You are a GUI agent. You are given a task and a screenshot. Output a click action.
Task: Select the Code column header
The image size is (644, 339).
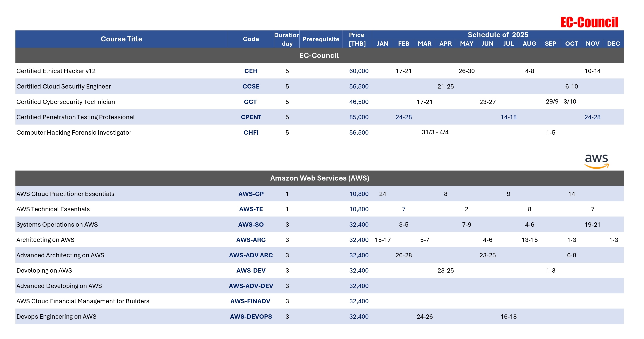251,39
